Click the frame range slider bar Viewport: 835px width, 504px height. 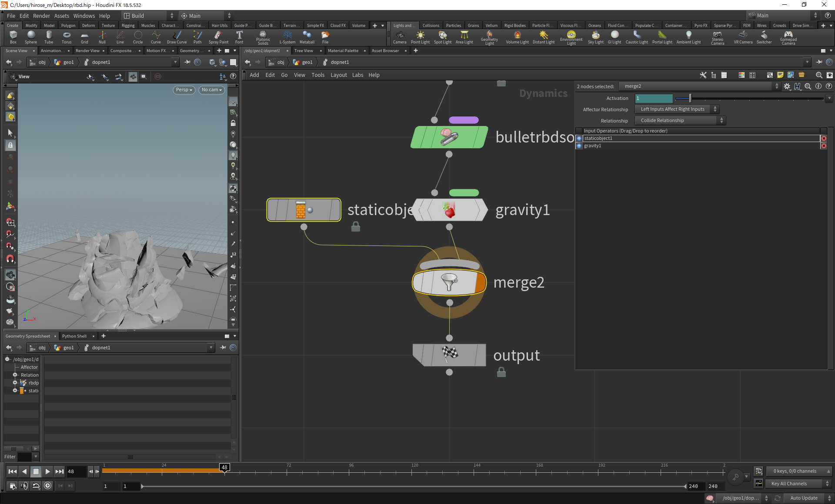click(x=413, y=486)
